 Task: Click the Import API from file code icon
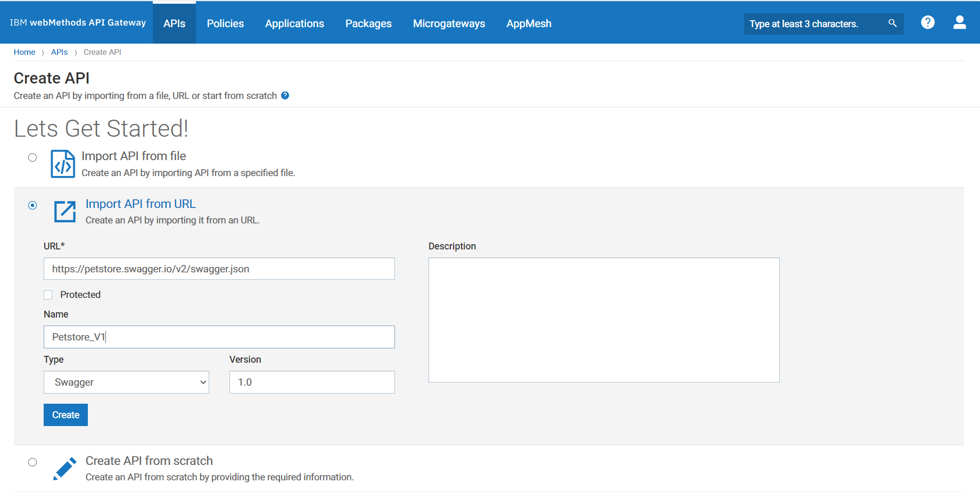[x=63, y=164]
